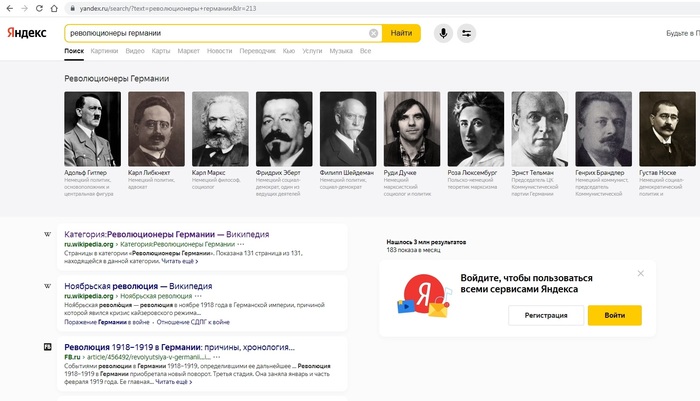This screenshot has height=401, width=700.
Task: Switch to the Картинки tab
Action: (104, 51)
